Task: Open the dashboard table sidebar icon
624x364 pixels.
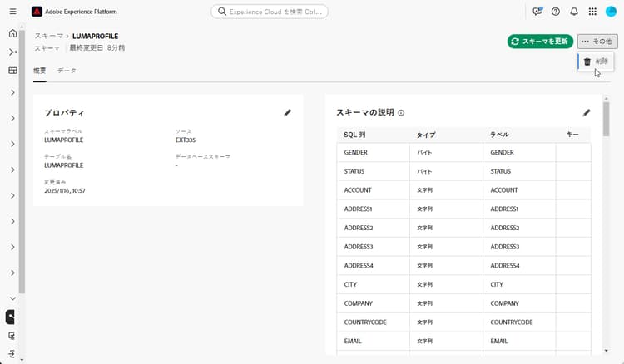Action: click(x=12, y=71)
